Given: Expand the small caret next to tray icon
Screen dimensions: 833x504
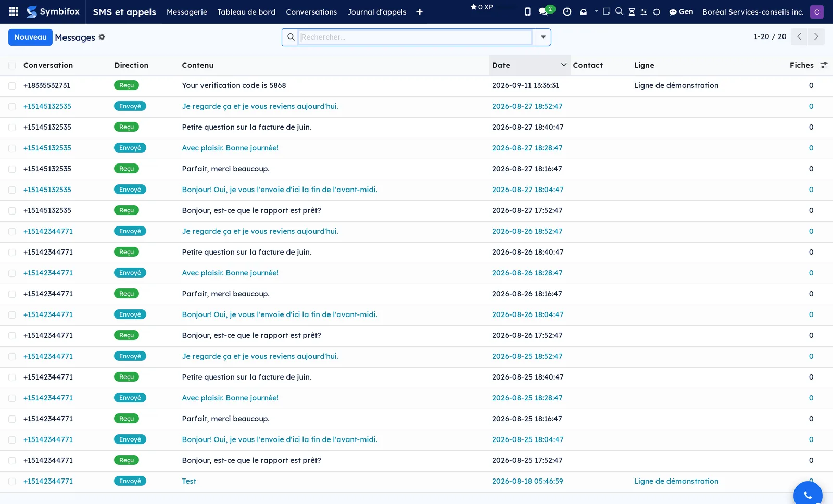Looking at the screenshot, I should [x=596, y=11].
